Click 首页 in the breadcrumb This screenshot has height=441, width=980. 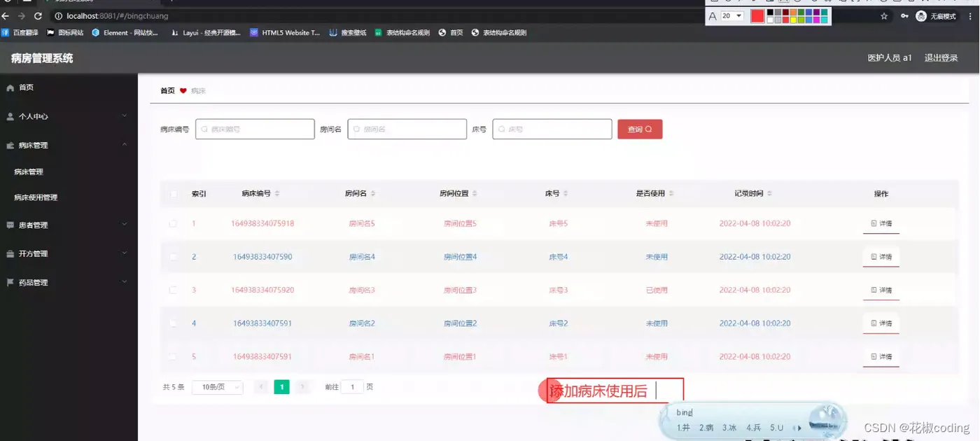pos(167,91)
